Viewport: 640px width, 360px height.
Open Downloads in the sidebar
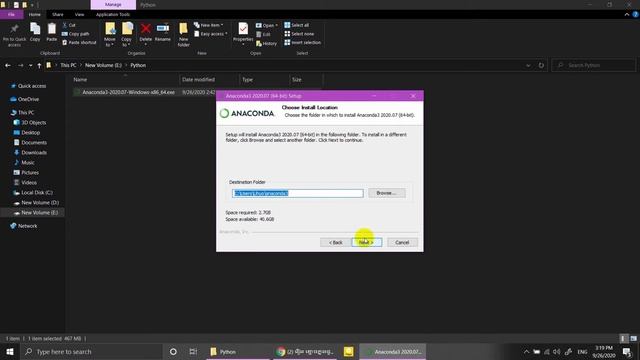tap(34, 153)
